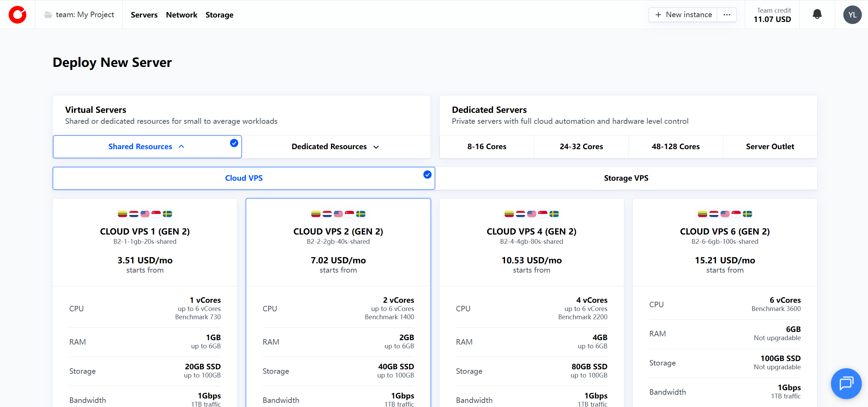Click USA flag on Cloud VPS 1 card
The image size is (868, 407).
pos(145,214)
